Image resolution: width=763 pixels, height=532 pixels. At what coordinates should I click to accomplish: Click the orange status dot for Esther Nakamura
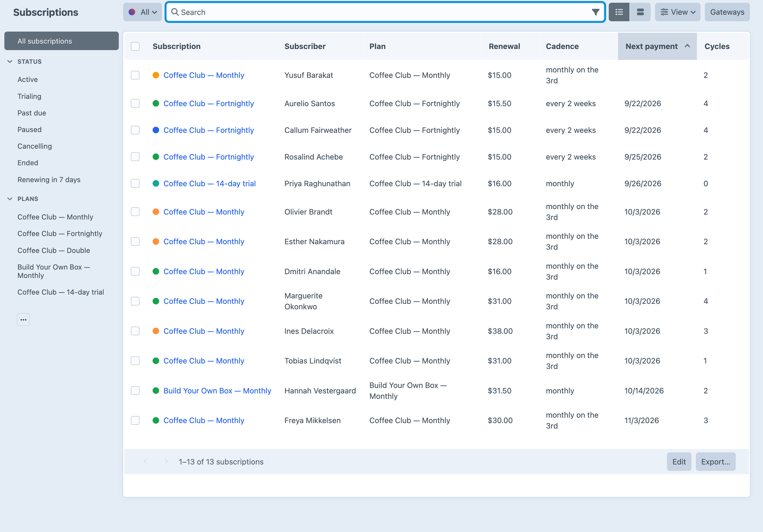click(156, 241)
